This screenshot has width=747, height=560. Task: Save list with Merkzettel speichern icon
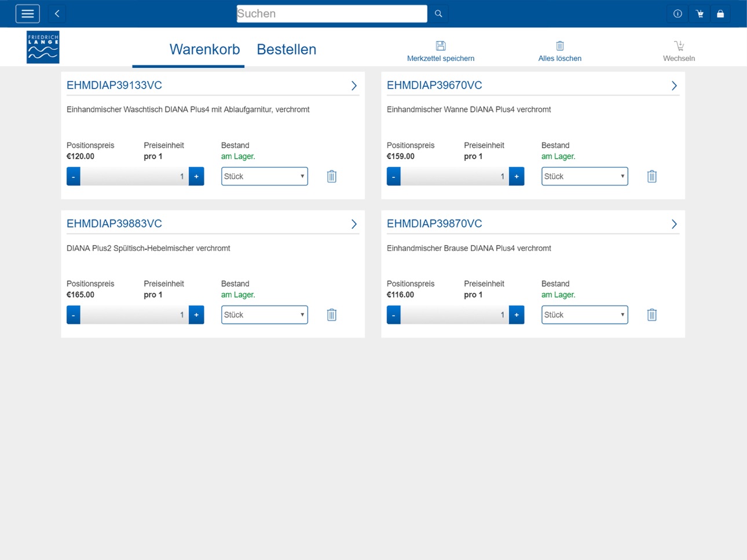pos(441,51)
